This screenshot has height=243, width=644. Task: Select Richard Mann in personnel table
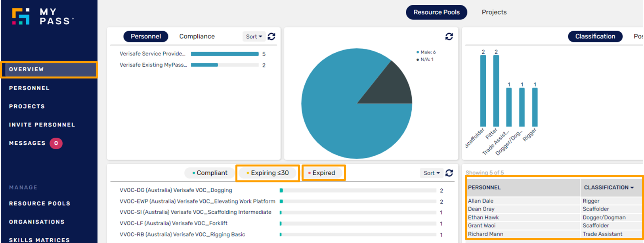(485, 234)
